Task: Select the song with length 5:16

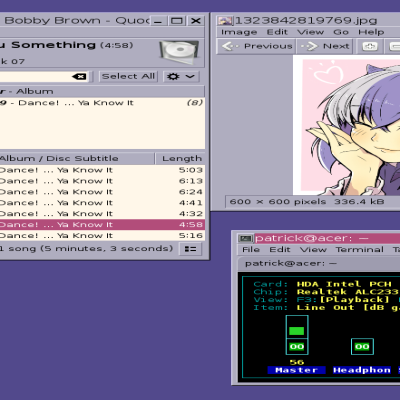Action: 102,236
